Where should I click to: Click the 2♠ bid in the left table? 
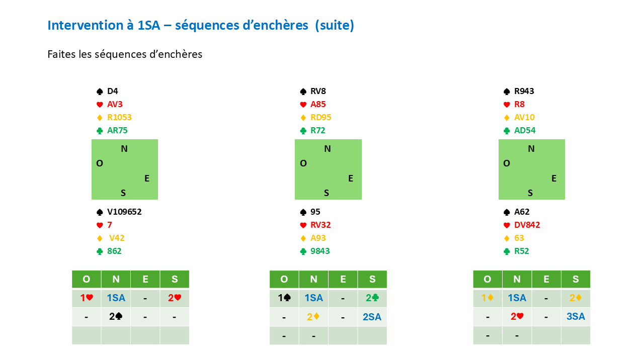[116, 317]
